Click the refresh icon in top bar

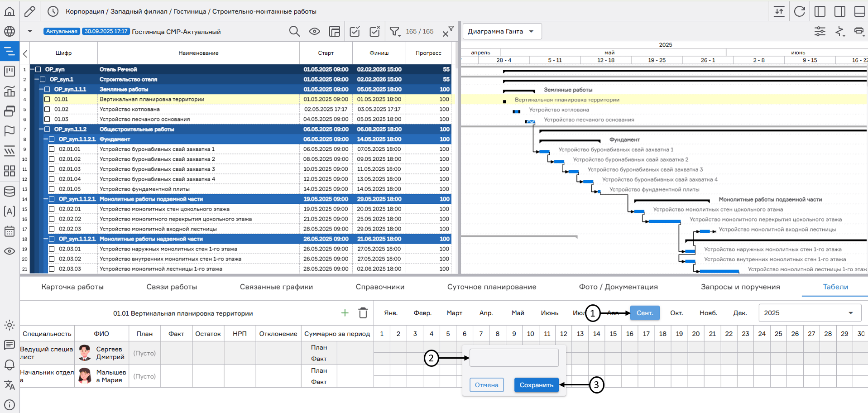[x=799, y=11]
